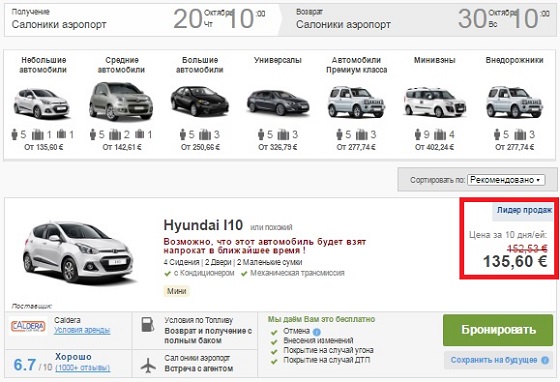Click the green Бронировать button
Image resolution: width=560 pixels, height=382 pixels.
click(498, 330)
